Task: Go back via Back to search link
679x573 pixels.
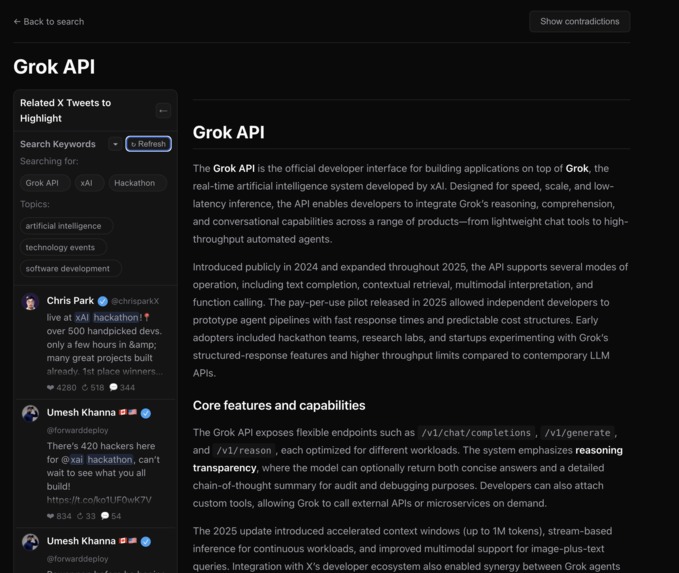Action: click(x=48, y=22)
